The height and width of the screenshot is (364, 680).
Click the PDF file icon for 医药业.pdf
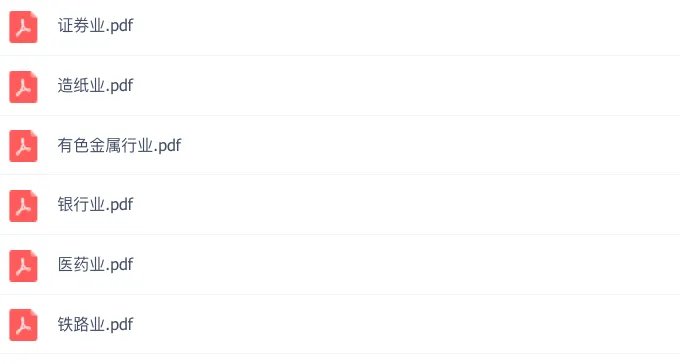click(23, 266)
